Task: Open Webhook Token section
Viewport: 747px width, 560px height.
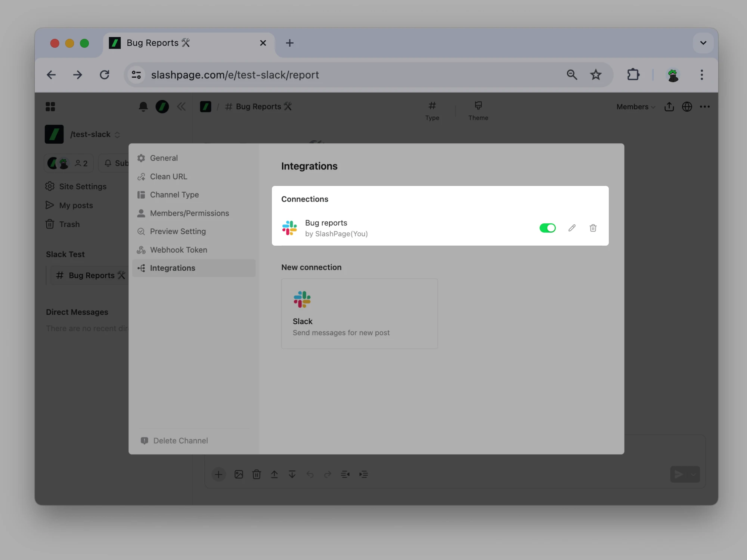Action: click(194, 250)
